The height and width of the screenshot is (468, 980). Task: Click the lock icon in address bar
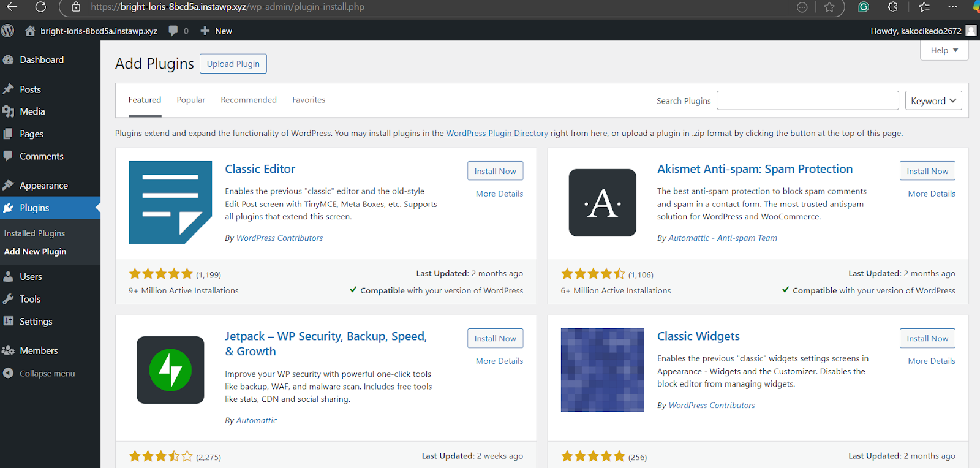point(76,7)
